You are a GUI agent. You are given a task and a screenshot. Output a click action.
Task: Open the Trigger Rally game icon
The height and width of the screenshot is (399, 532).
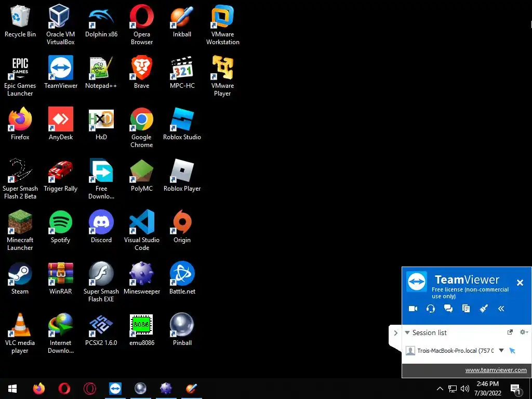click(61, 176)
